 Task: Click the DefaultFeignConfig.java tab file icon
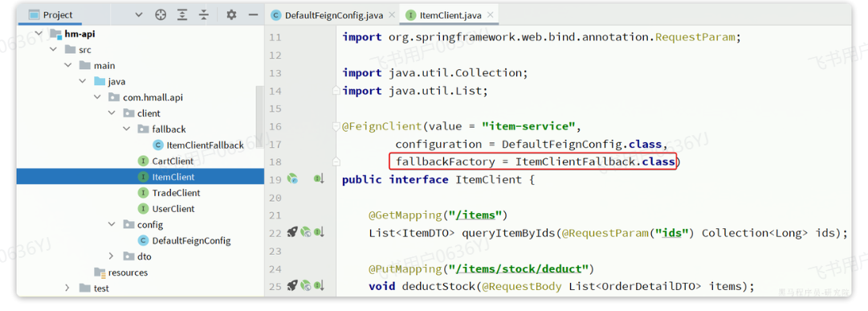point(275,15)
